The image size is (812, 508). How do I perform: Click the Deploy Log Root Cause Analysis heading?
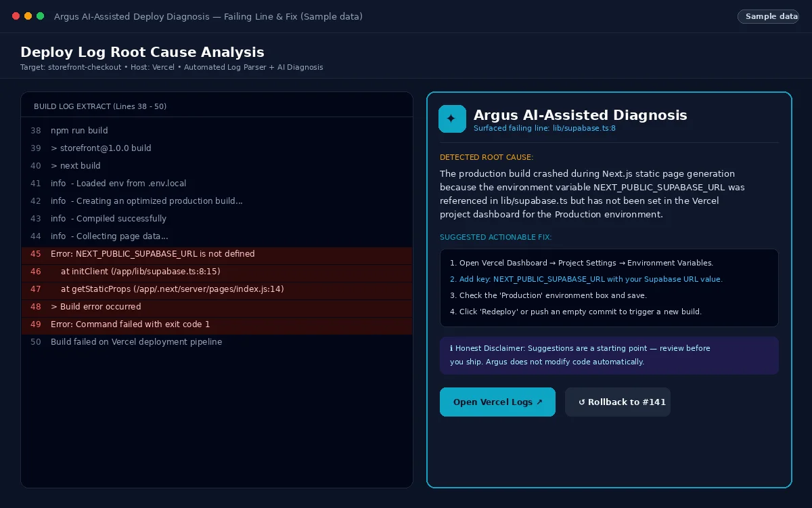(142, 52)
